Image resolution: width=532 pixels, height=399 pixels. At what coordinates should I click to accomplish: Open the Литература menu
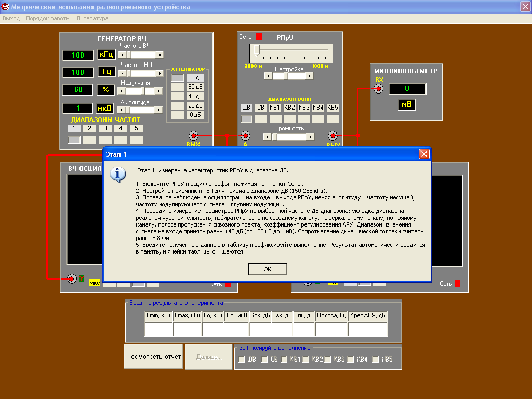(92, 18)
